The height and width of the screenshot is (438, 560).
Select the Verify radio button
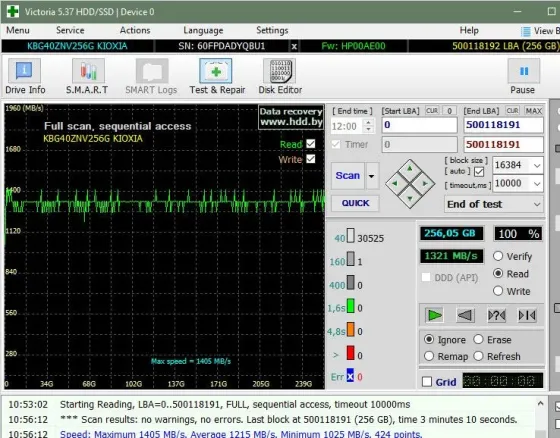coord(498,256)
